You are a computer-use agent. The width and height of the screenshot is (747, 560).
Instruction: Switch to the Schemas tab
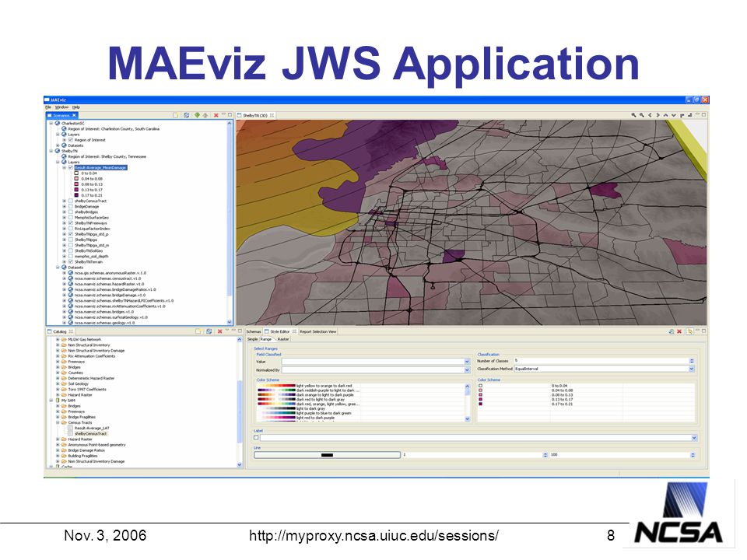coord(254,331)
